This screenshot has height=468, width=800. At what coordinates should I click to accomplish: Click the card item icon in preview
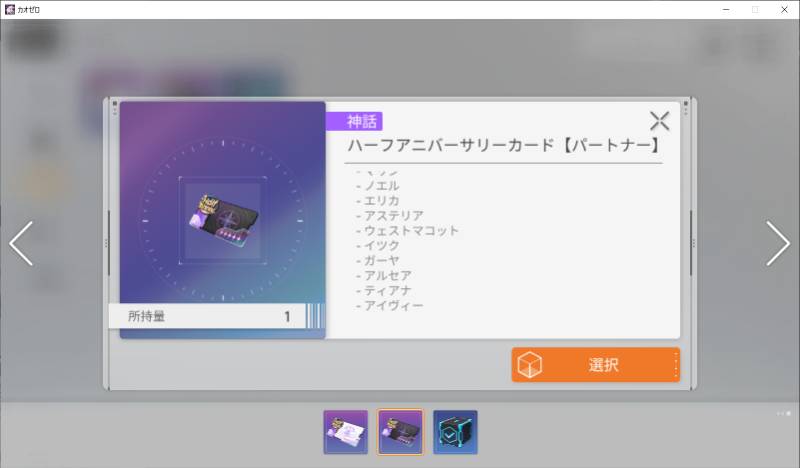(223, 221)
